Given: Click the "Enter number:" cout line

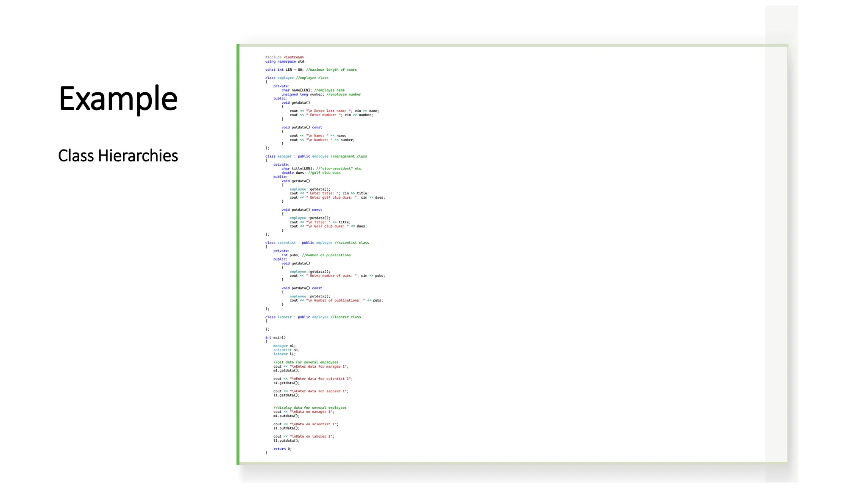Looking at the screenshot, I should pyautogui.click(x=331, y=115).
